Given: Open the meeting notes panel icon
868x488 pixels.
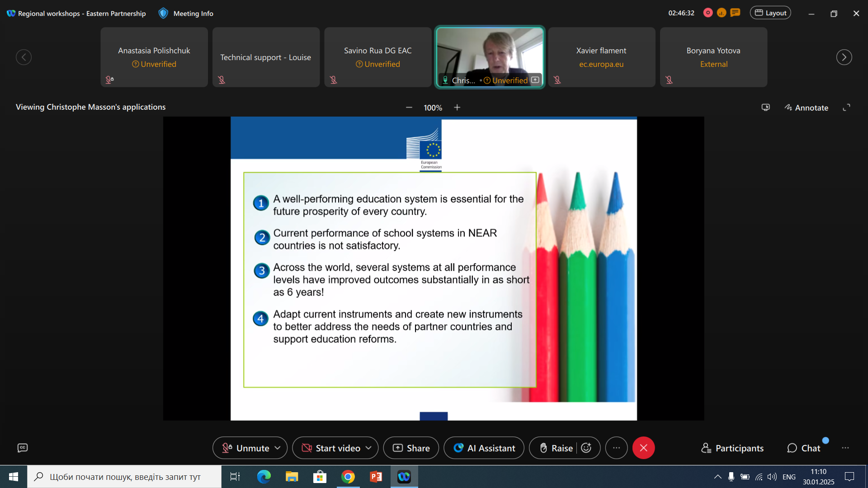Looking at the screenshot, I should 736,13.
